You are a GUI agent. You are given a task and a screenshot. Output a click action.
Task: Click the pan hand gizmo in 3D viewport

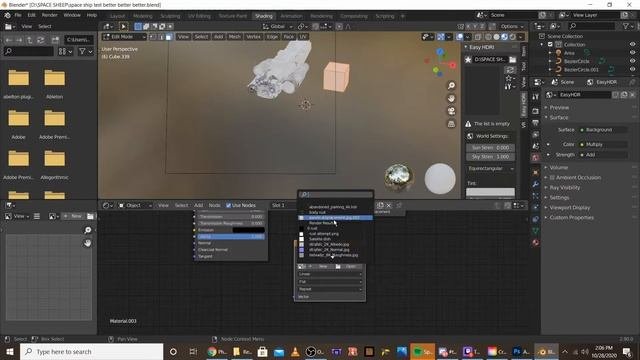pos(451,98)
